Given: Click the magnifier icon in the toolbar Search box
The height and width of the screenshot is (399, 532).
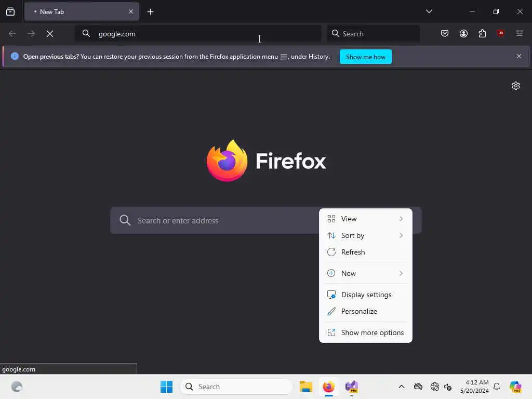Looking at the screenshot, I should click(335, 33).
